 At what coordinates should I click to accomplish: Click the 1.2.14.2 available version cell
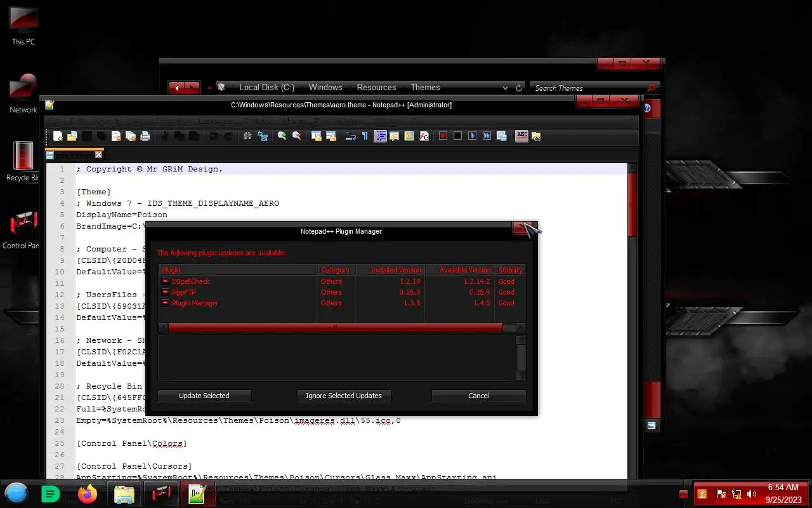click(476, 281)
